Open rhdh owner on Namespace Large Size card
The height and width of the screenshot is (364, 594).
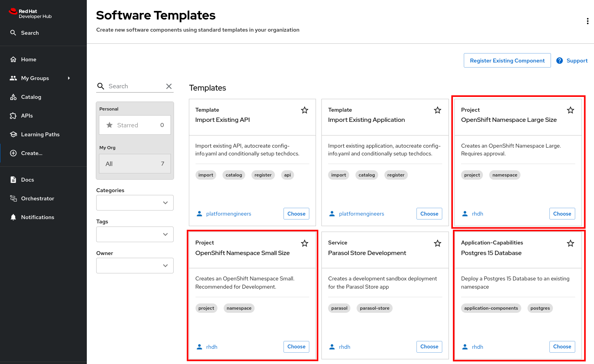[477, 214]
